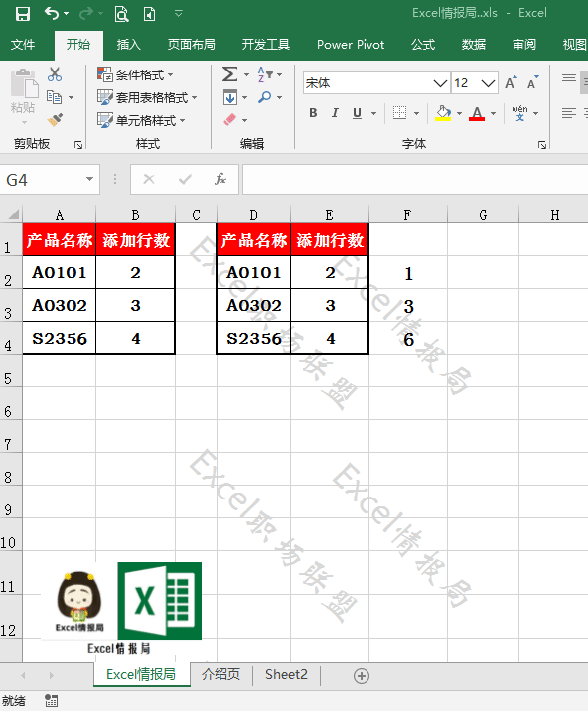Click the page with speaker quick access icon
The width and height of the screenshot is (588, 711).
click(x=149, y=14)
